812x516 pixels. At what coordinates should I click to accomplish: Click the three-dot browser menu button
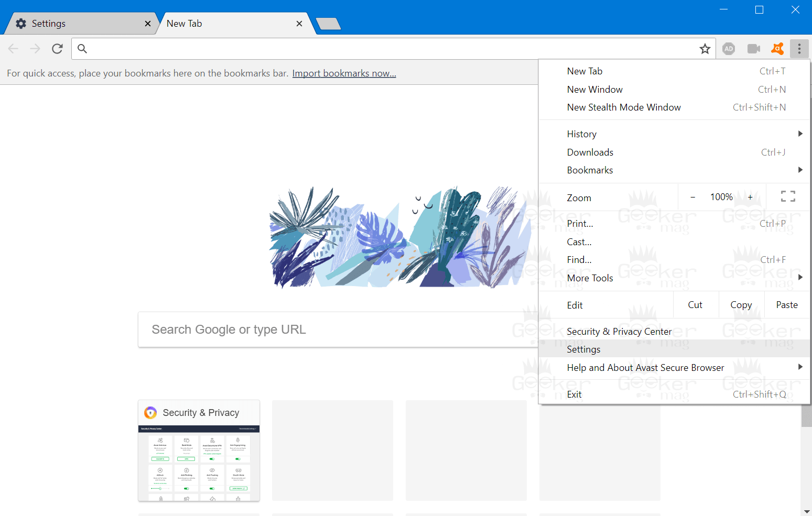(x=799, y=49)
